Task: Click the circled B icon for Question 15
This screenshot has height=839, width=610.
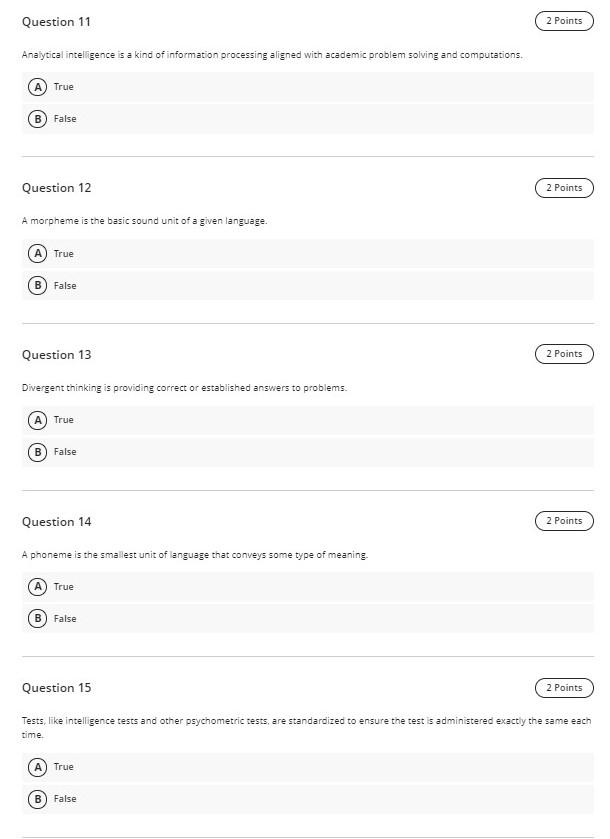Action: pos(38,799)
